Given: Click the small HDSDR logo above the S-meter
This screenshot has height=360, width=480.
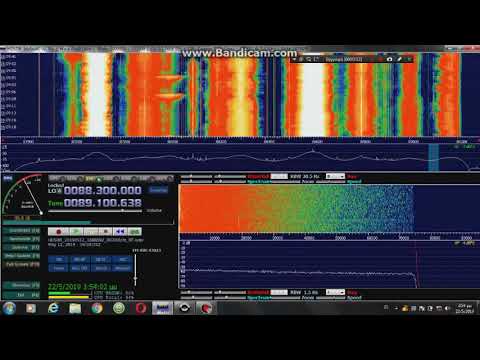Looking at the screenshot, I should (8, 178).
